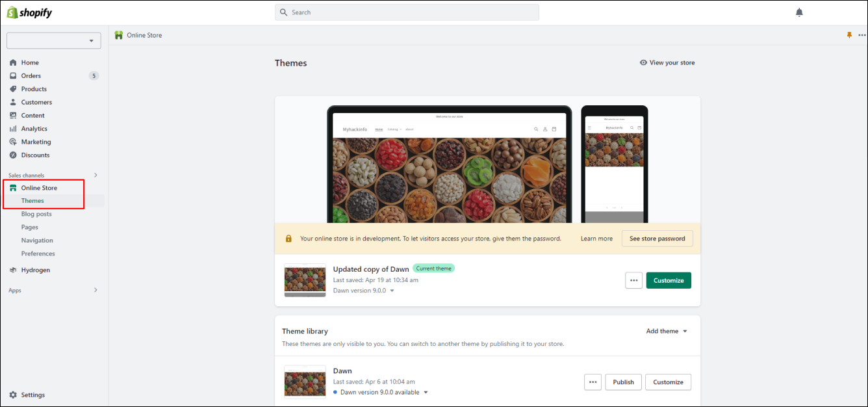Open Preferences under Online Store
868x407 pixels.
click(x=38, y=254)
